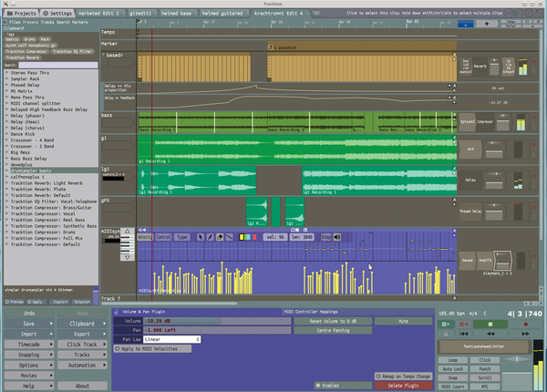Viewport: 547px width, 392px height.
Task: Select the MIDI editor eraser tool
Action: (x=220, y=237)
